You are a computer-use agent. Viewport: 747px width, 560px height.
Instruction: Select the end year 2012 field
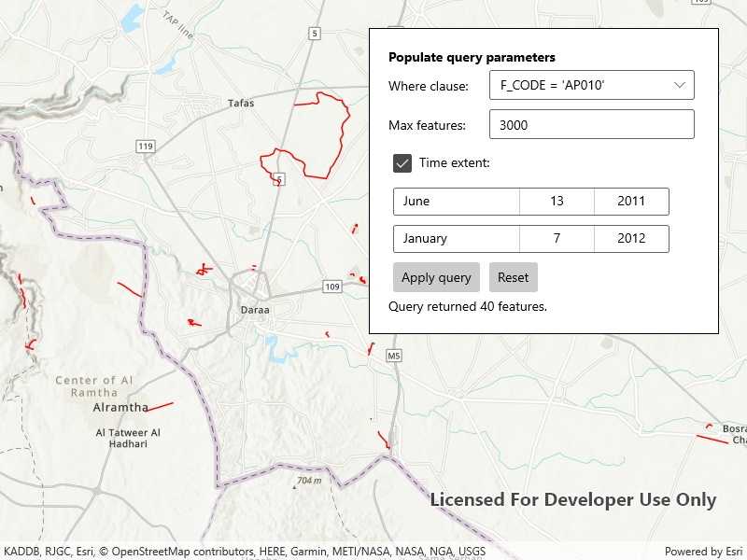click(631, 239)
